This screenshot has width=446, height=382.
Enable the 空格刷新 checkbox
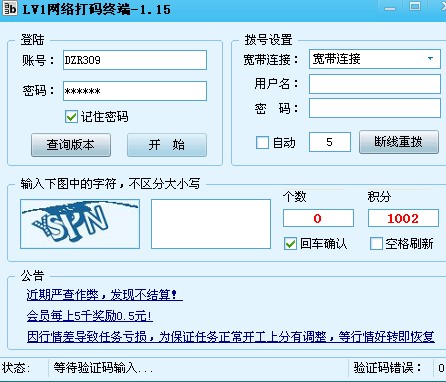coord(376,244)
